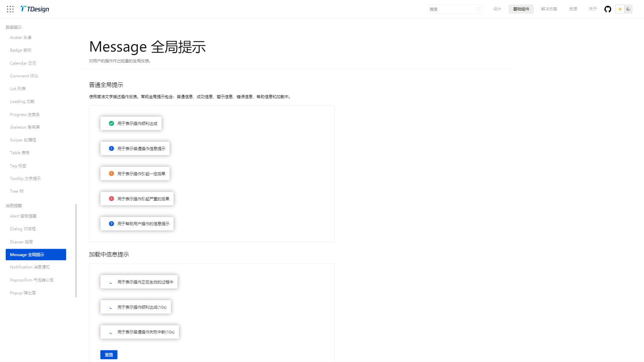Open the apps grid menu icon
The image size is (644, 362).
pyautogui.click(x=10, y=9)
